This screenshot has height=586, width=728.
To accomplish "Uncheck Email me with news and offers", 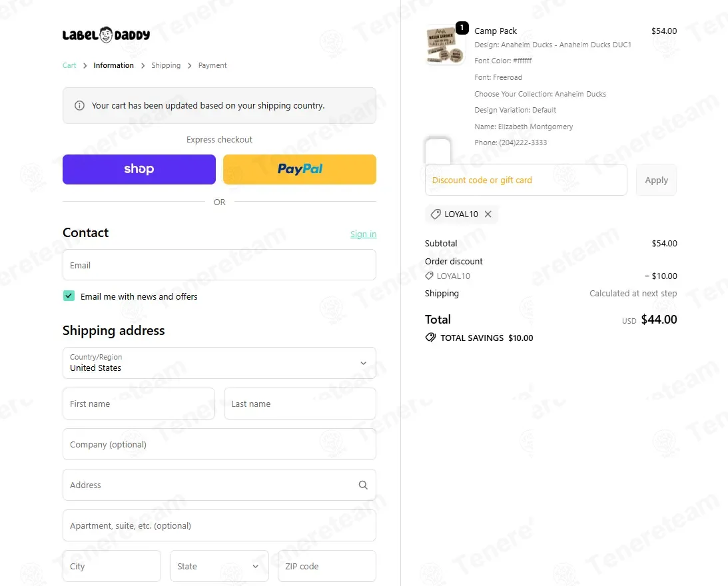I will click(x=69, y=296).
